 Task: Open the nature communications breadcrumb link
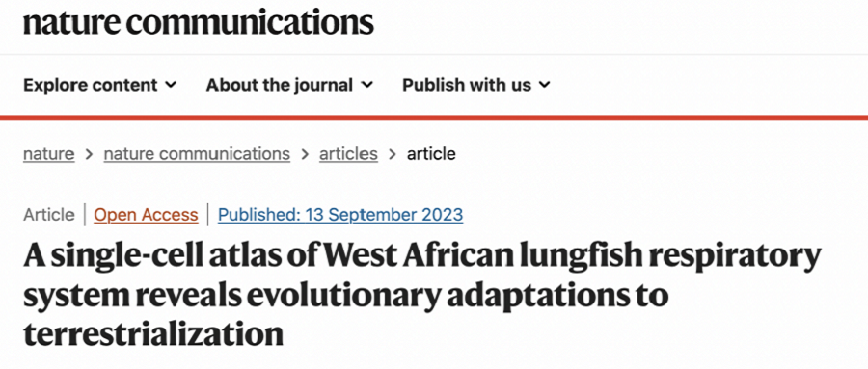[x=197, y=154]
